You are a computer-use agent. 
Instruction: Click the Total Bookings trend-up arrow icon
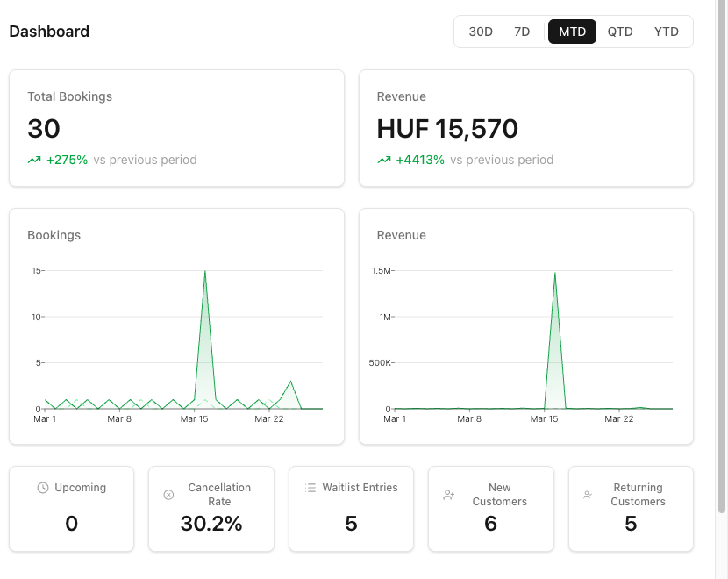34,161
